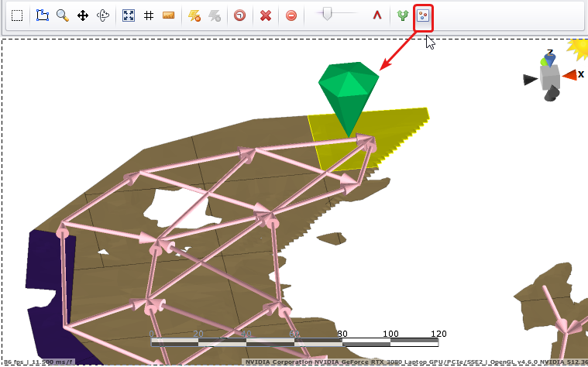Select the ruler measure tool

169,15
